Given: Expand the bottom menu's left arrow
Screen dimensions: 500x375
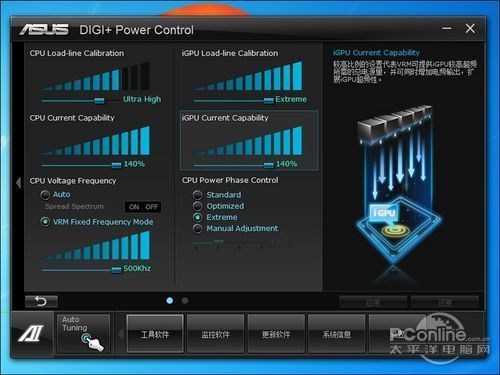Looking at the screenshot, I should click(121, 334).
